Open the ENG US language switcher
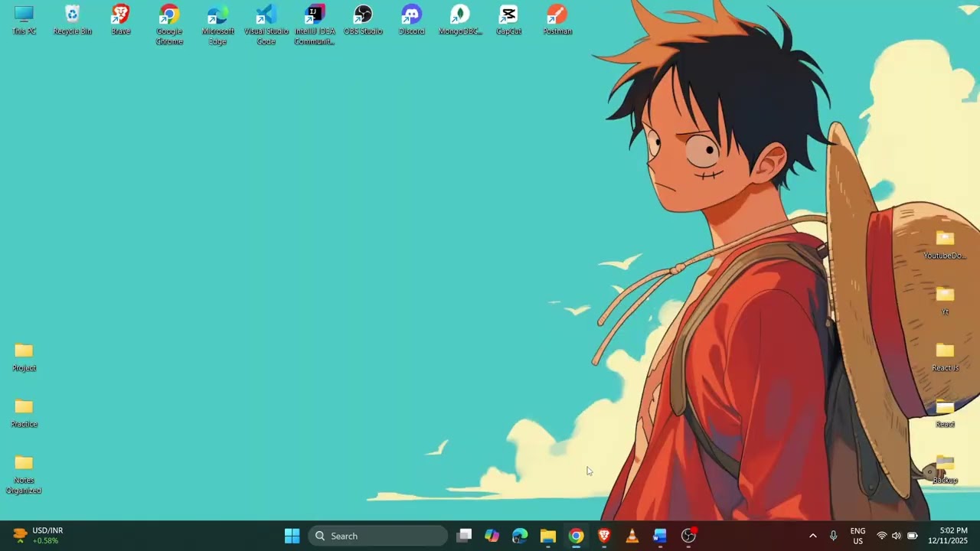The height and width of the screenshot is (551, 980). pyautogui.click(x=858, y=536)
